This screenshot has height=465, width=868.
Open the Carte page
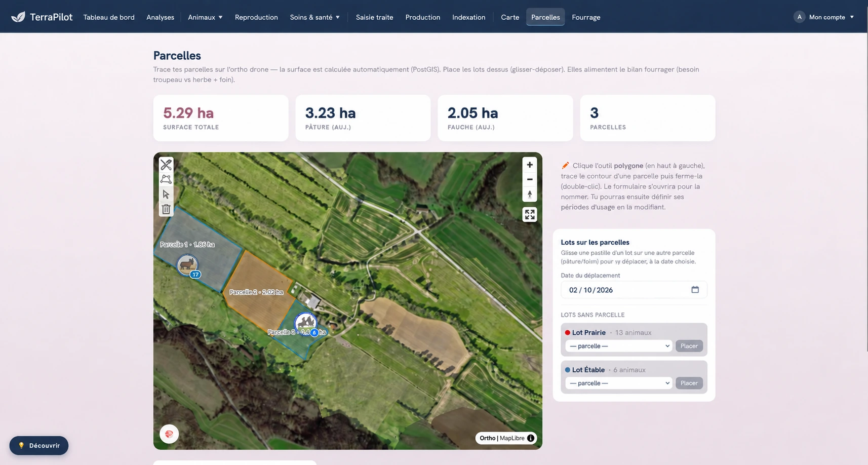point(510,17)
